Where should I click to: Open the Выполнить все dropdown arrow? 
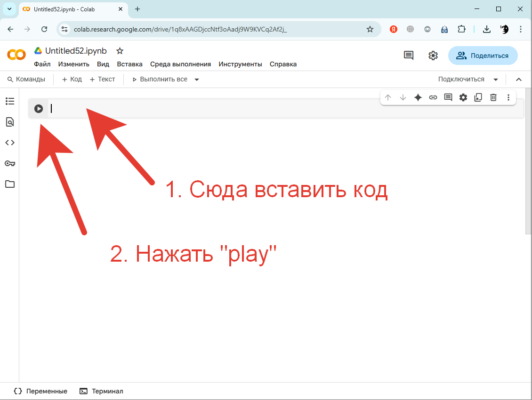[196, 79]
